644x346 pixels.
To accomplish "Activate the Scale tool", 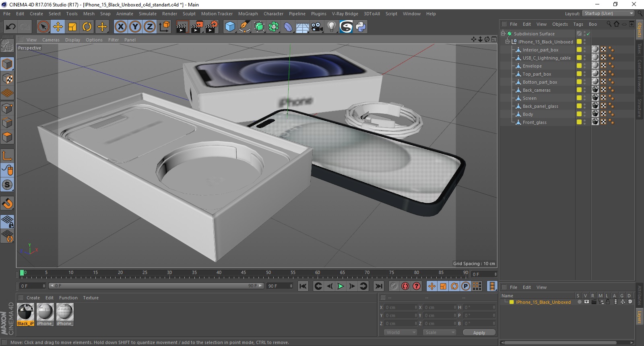I will coord(72,27).
